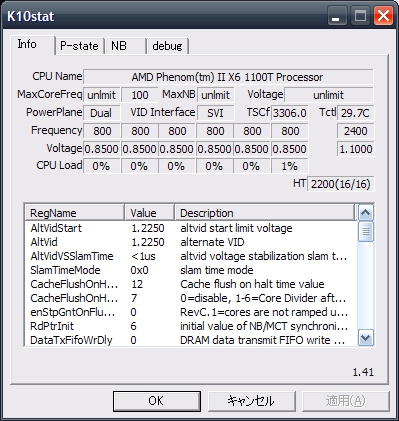Click the HT 2200(16/16) field
The image size is (399, 421).
point(341,184)
